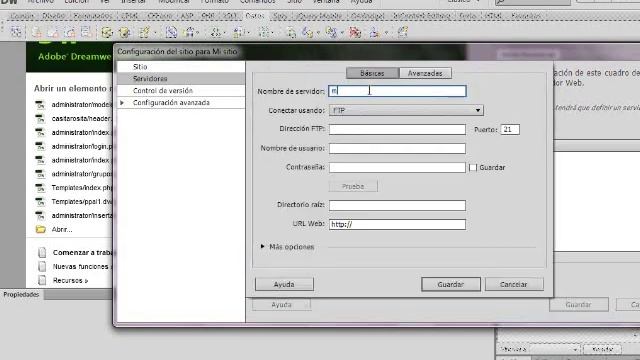This screenshot has height=360, width=640.
Task: Switch to the Avanzadas tab
Action: [x=425, y=73]
